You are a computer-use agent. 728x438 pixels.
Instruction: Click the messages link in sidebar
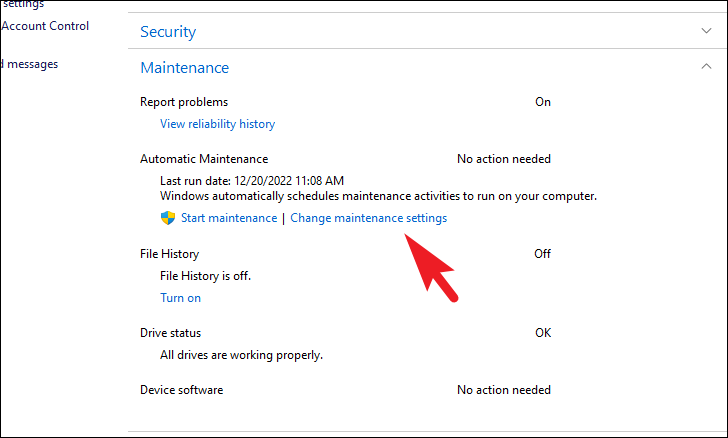(30, 64)
